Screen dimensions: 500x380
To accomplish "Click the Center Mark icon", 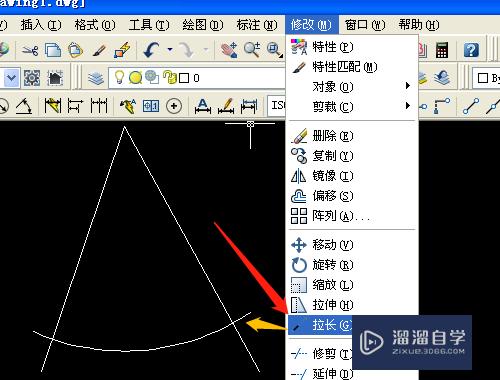I will (x=174, y=106).
